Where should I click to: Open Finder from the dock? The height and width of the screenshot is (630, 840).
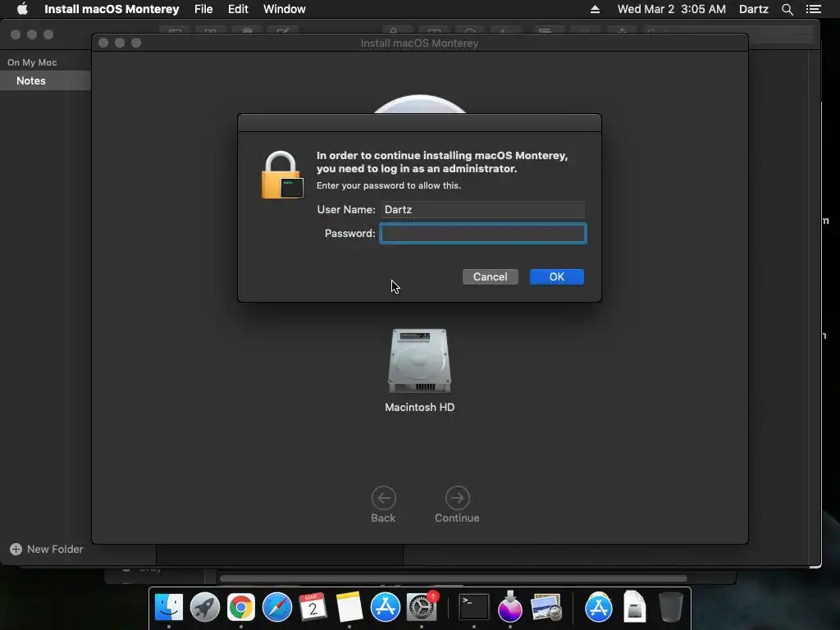pyautogui.click(x=169, y=607)
